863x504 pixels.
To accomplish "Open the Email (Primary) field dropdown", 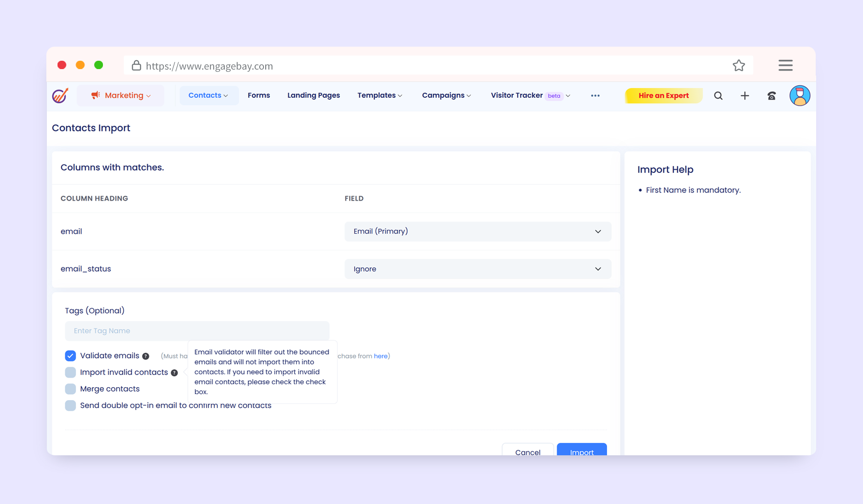I will coord(477,231).
